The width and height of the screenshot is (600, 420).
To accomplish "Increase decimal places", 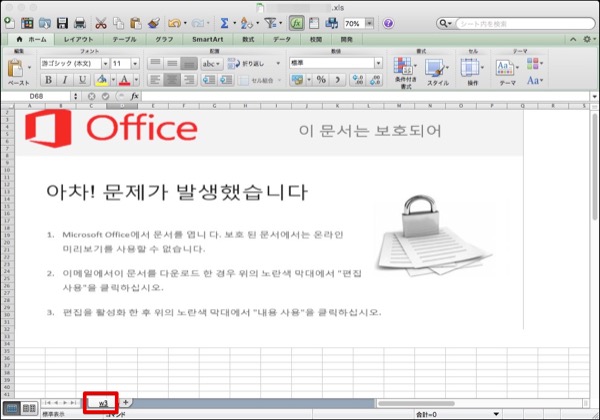I will 358,80.
